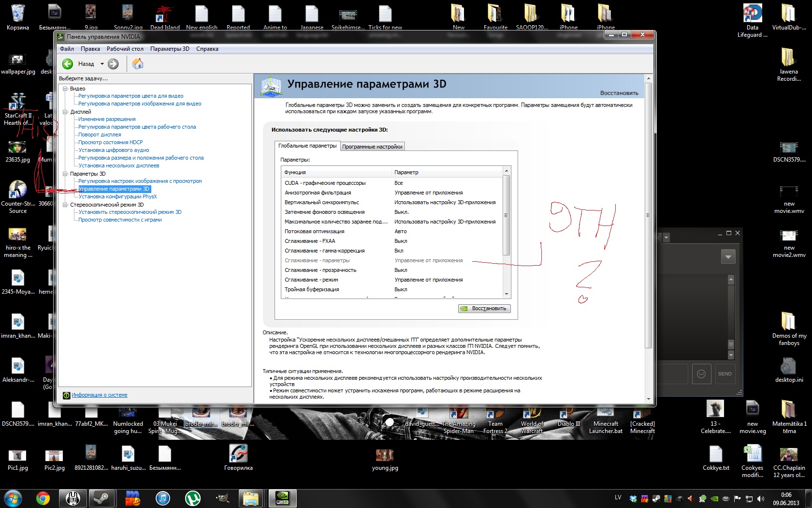The image size is (812, 508).
Task: Select the Cokkye.txt file icon
Action: [x=716, y=458]
